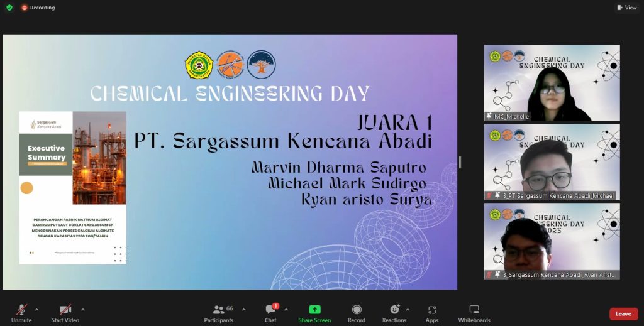Open Whiteboards
Viewport: 644px width, 326px height.
(x=474, y=312)
